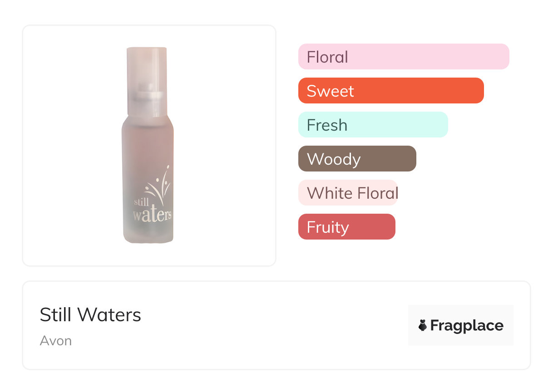Image resolution: width=553 pixels, height=392 pixels.
Task: Click the Fragplace wordmark text
Action: 467,325
